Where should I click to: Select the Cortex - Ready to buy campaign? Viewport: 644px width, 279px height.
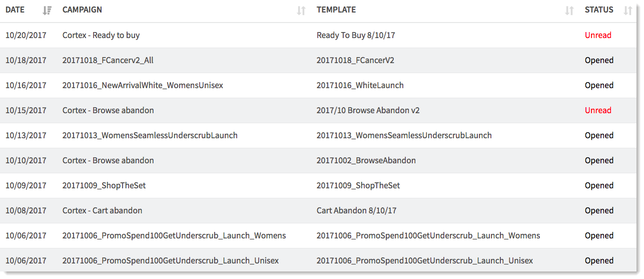[101, 36]
